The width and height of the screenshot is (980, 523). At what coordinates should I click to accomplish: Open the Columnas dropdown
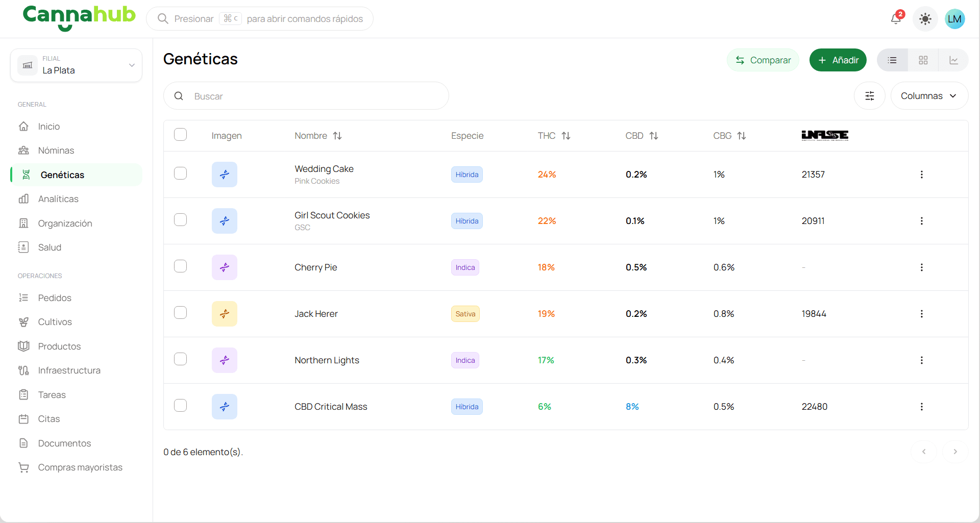pos(929,96)
